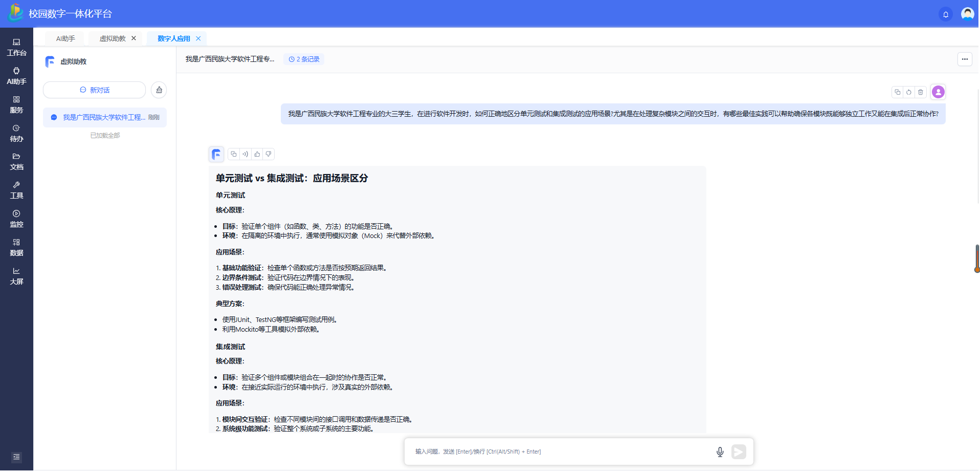Open the user avatar menu in the header
This screenshot has width=980, height=472.
tap(967, 14)
